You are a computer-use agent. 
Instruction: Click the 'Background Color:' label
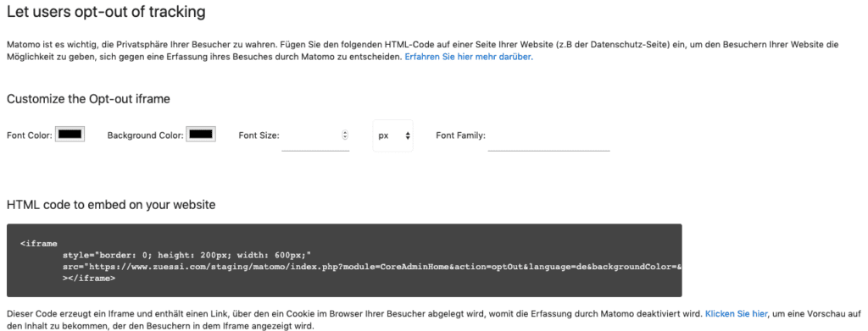[146, 135]
